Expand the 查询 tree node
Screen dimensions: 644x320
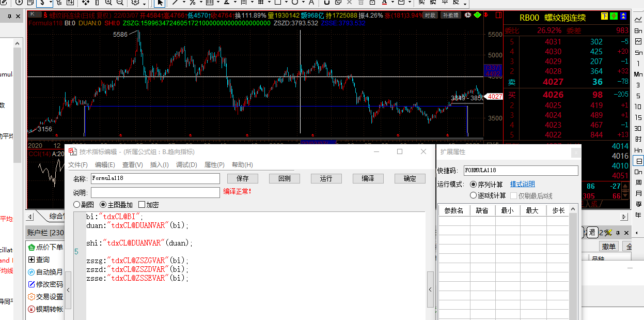coord(32,260)
